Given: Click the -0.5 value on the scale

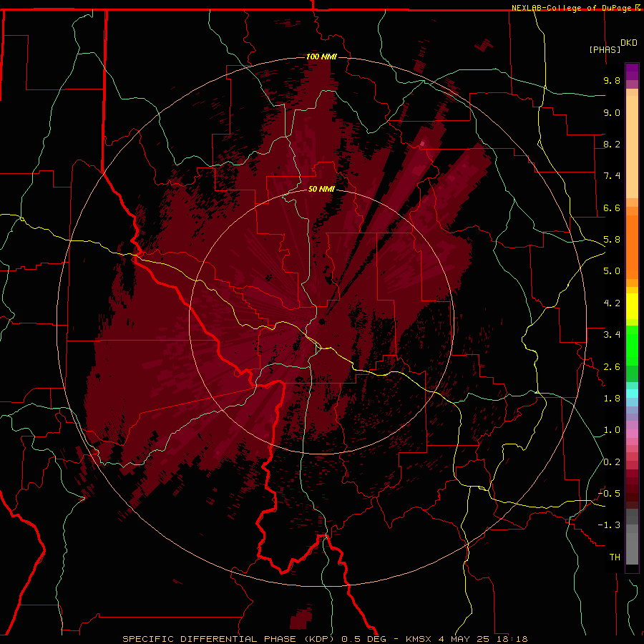Looking at the screenshot, I should point(609,494).
